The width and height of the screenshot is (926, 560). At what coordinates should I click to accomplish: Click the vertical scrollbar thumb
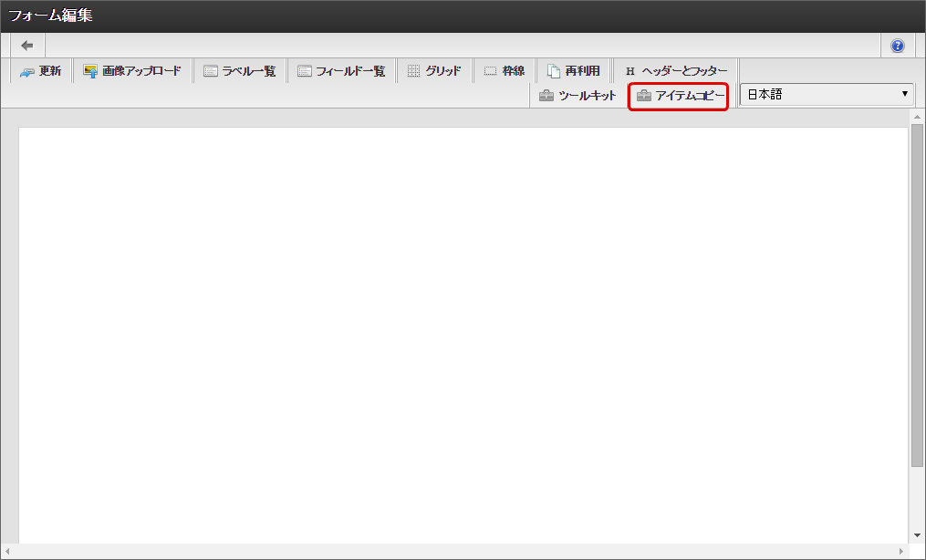[917, 295]
